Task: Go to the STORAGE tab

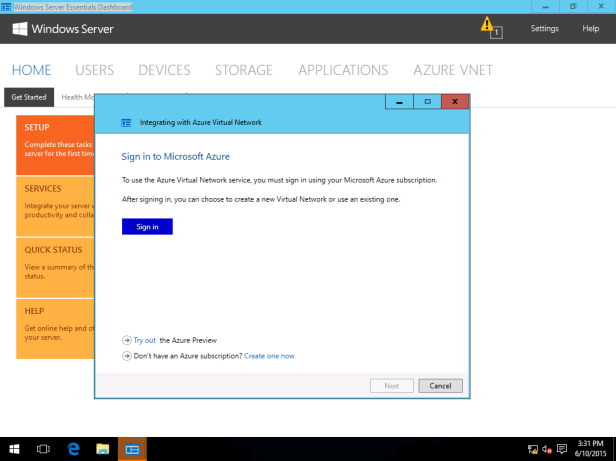Action: [243, 70]
